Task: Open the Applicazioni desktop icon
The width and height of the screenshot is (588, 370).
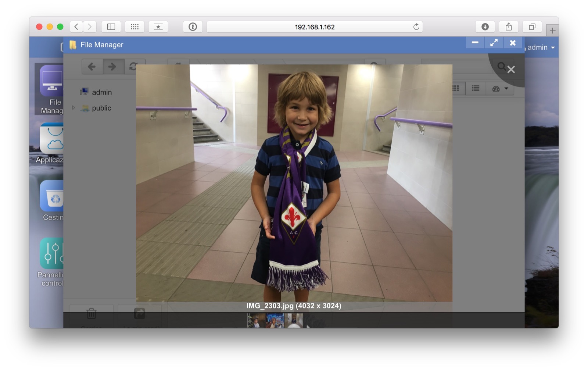Action: point(51,143)
